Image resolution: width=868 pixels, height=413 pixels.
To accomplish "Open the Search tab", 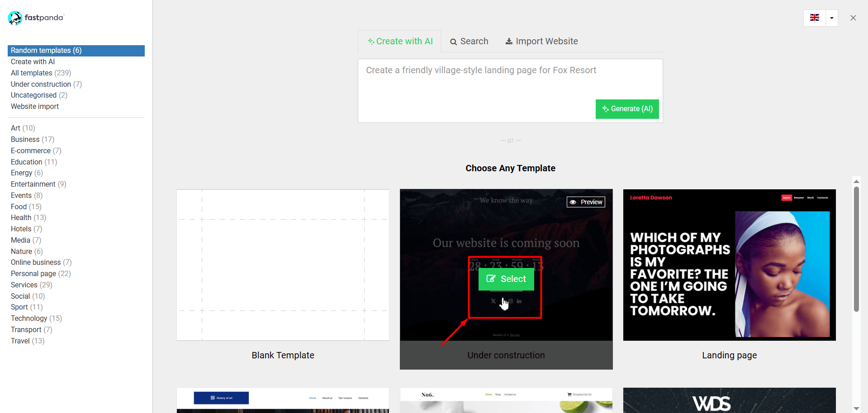I will coord(469,42).
